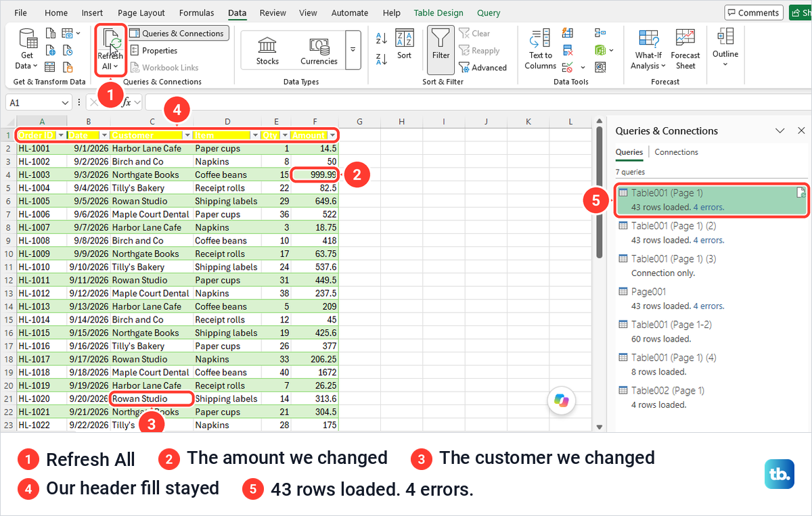
Task: Open Amount column filter dropdown
Action: click(x=332, y=135)
